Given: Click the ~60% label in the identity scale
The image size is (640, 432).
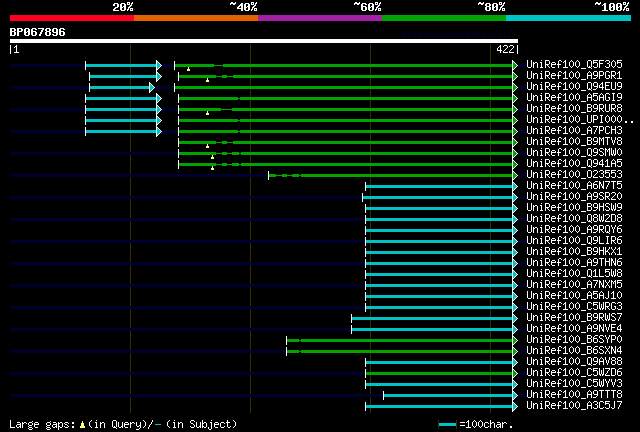Looking at the screenshot, I should (367, 7).
